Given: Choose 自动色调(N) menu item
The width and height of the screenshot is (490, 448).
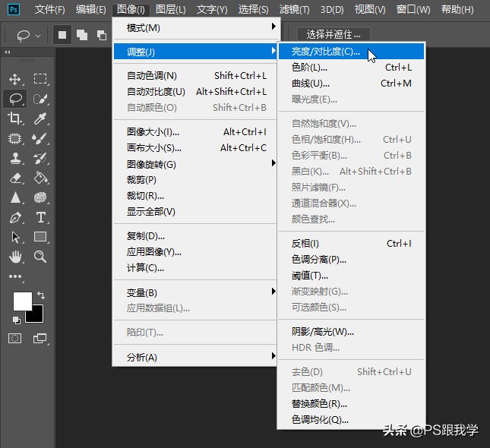Looking at the screenshot, I should [196, 76].
